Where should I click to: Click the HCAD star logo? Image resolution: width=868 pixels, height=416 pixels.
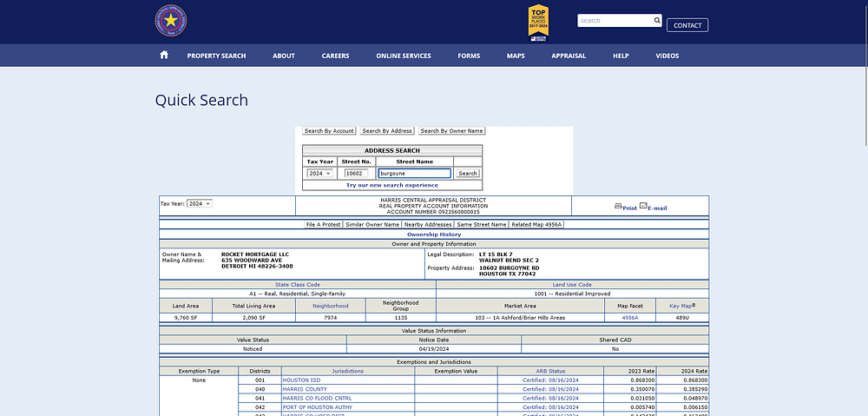click(171, 21)
